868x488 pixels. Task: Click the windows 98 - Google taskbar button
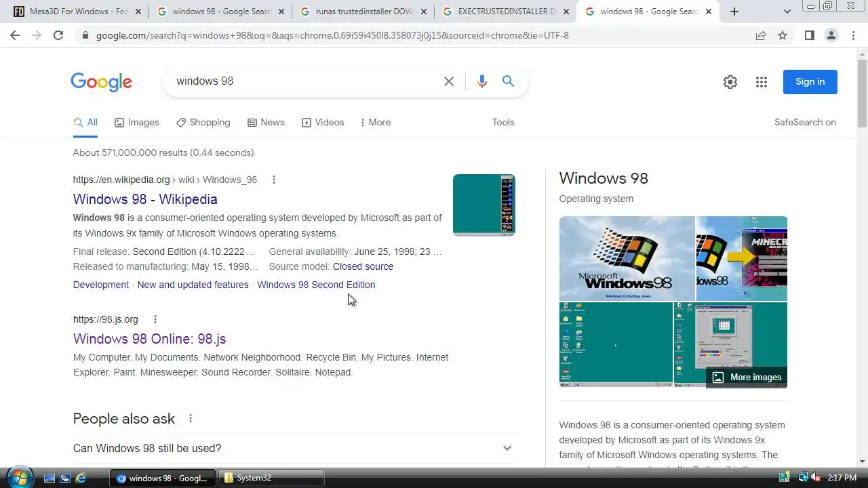coord(163,478)
